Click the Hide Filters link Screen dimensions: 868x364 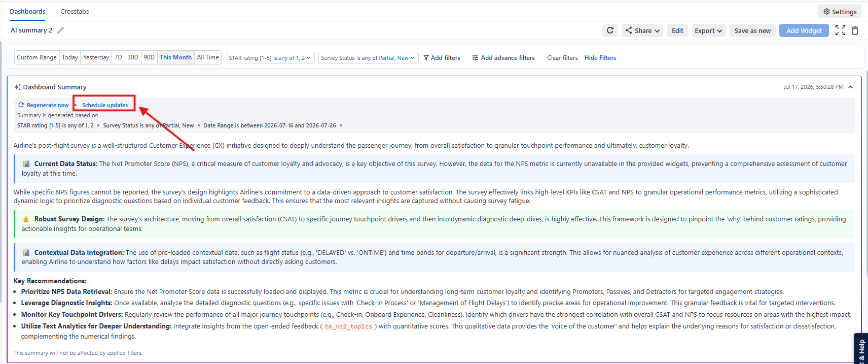600,58
